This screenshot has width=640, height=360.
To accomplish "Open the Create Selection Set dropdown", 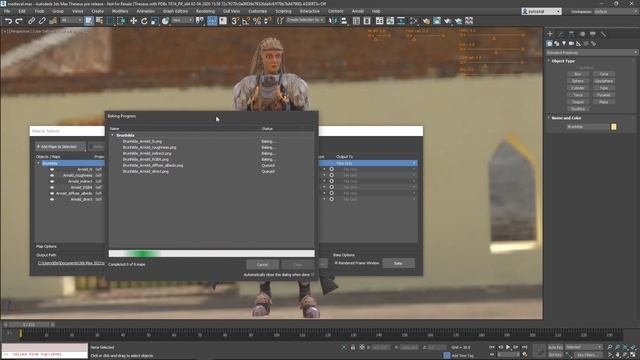I will [x=305, y=20].
